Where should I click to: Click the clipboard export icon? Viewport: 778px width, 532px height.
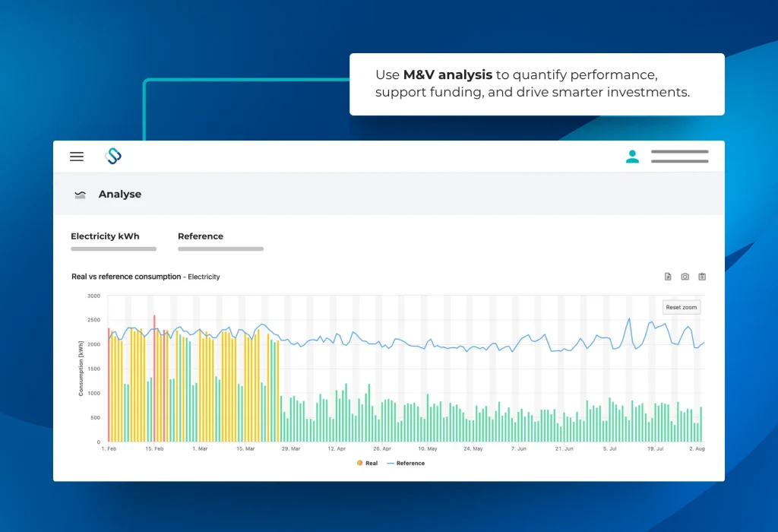(x=702, y=277)
